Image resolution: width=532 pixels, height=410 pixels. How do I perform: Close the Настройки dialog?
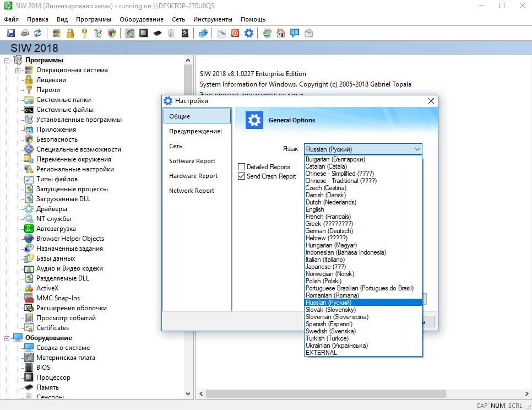coord(431,101)
